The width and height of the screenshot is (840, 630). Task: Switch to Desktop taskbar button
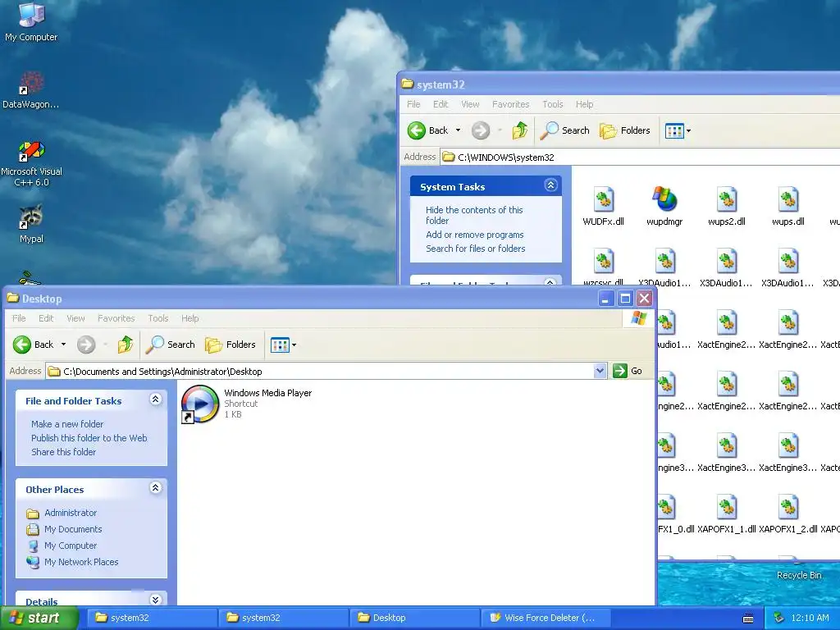pos(414,618)
